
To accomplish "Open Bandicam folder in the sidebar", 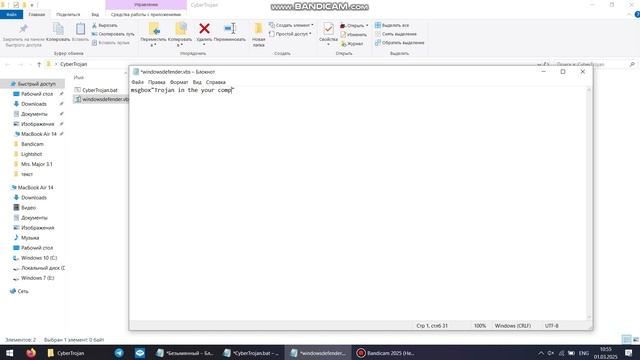I will click(x=32, y=144).
